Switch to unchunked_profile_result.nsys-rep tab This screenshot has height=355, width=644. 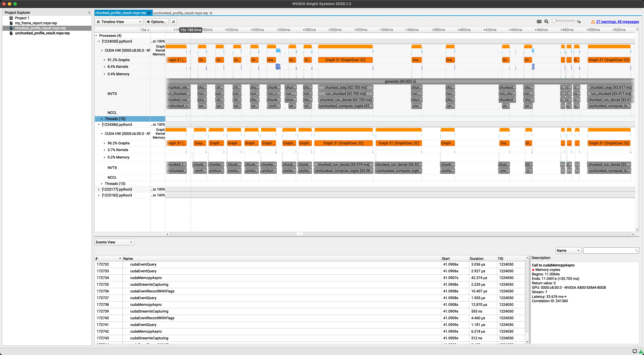181,13
